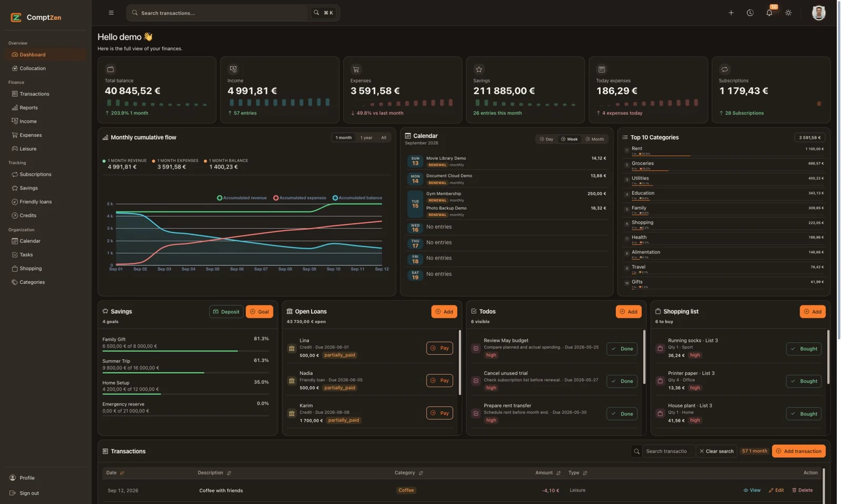Click the plus icon in the top bar
The height and width of the screenshot is (504, 841).
(x=731, y=13)
